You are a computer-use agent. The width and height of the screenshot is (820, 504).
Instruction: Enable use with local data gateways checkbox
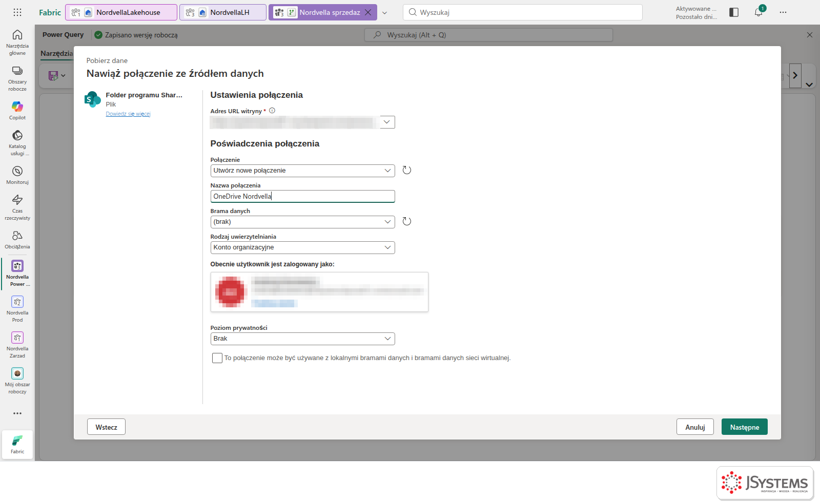point(217,358)
